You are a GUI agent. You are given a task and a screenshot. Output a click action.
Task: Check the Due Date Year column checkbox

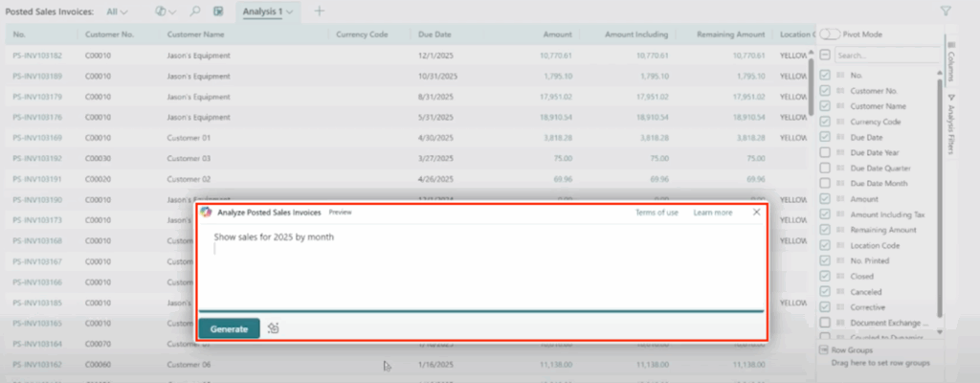tap(825, 152)
